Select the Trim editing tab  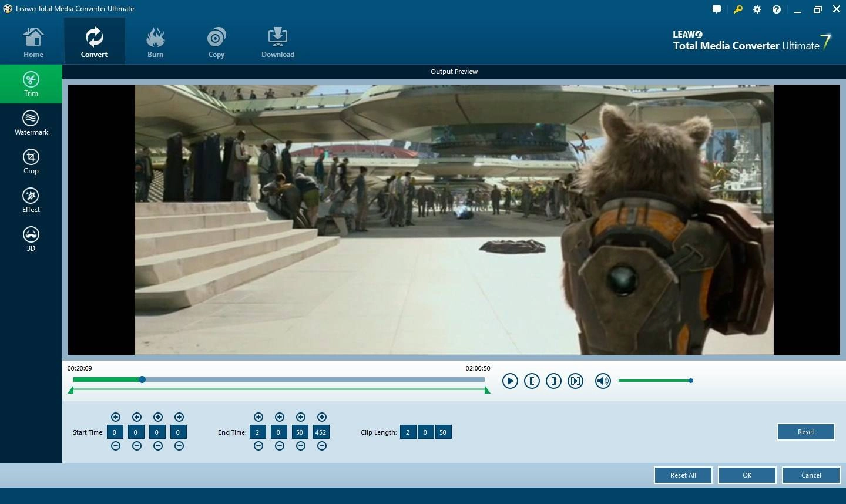[31, 84]
